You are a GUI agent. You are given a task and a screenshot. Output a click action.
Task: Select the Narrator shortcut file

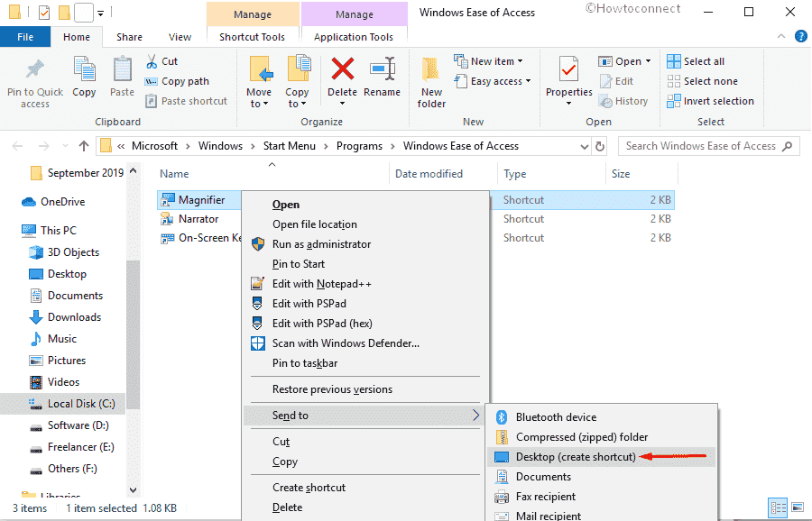click(198, 219)
